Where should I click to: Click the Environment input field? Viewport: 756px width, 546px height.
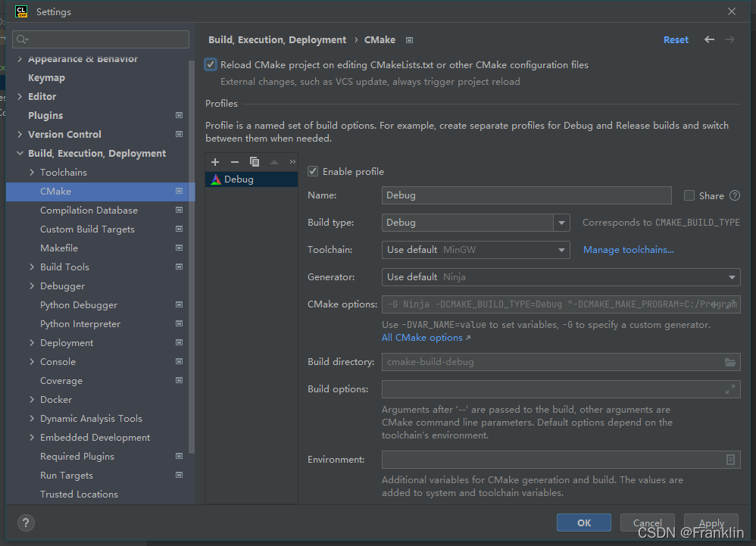[561, 460]
